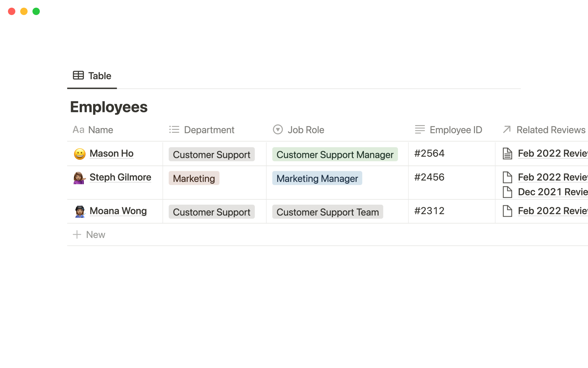588x368 pixels.
Task: Open the Job Role column header options
Action: click(305, 130)
